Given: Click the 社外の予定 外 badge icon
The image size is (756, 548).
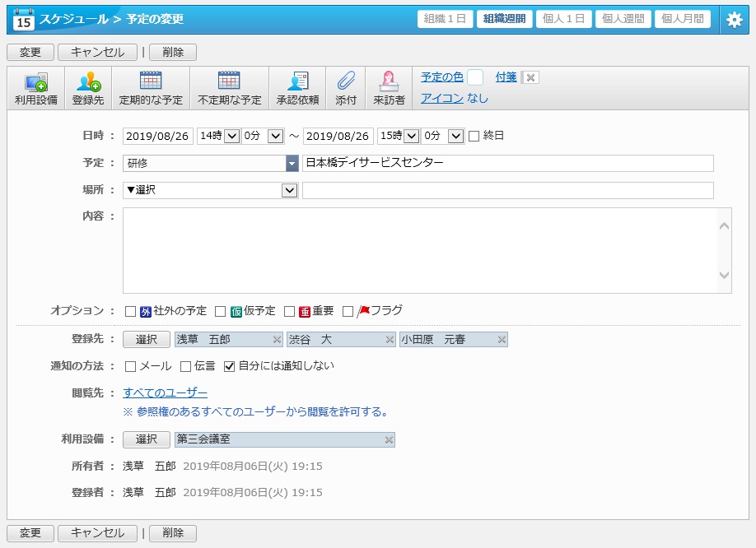Looking at the screenshot, I should click(x=146, y=312).
